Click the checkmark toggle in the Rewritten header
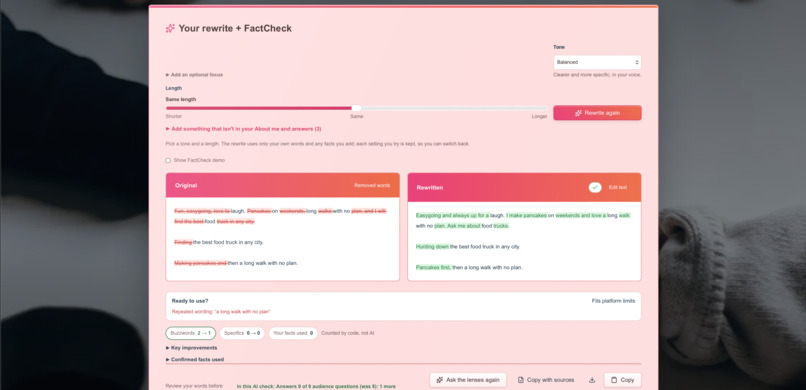The width and height of the screenshot is (806, 390). tap(595, 188)
